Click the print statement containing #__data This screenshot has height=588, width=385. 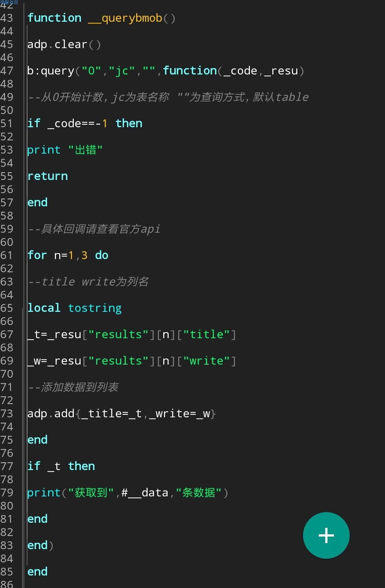pyautogui.click(x=127, y=492)
